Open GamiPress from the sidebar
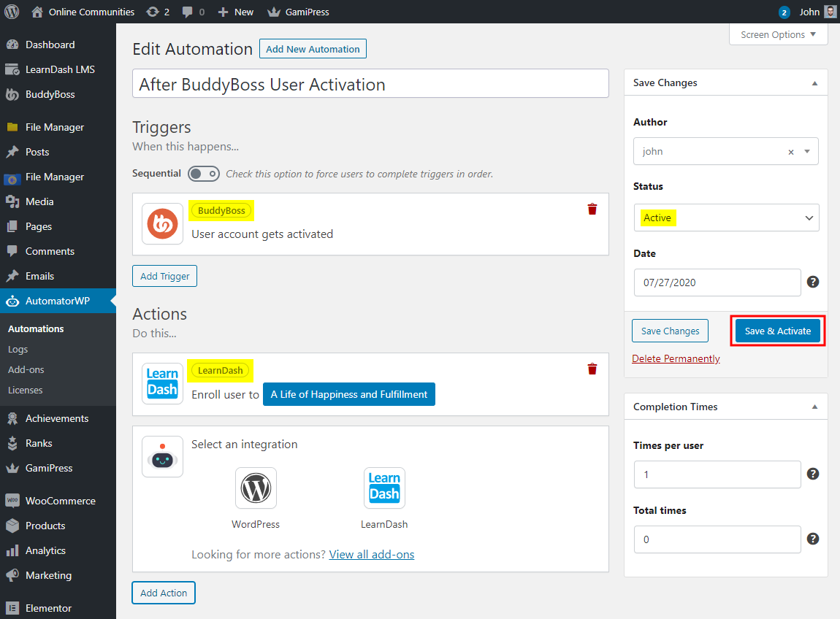Image resolution: width=840 pixels, height=619 pixels. (x=50, y=468)
